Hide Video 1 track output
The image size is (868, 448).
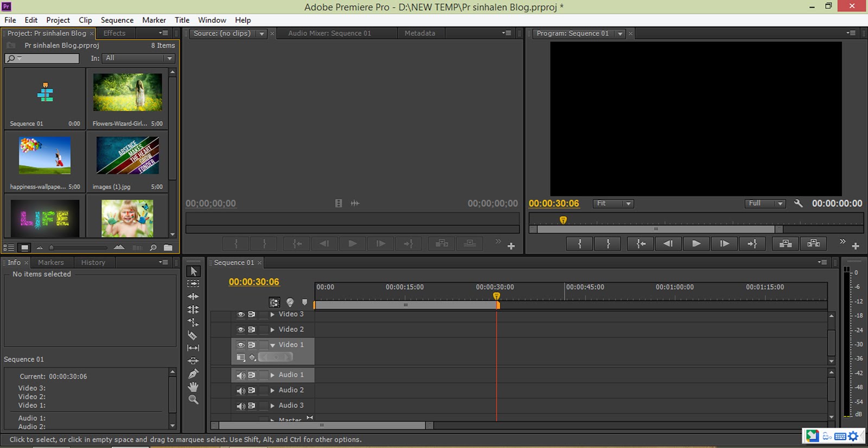pos(241,345)
